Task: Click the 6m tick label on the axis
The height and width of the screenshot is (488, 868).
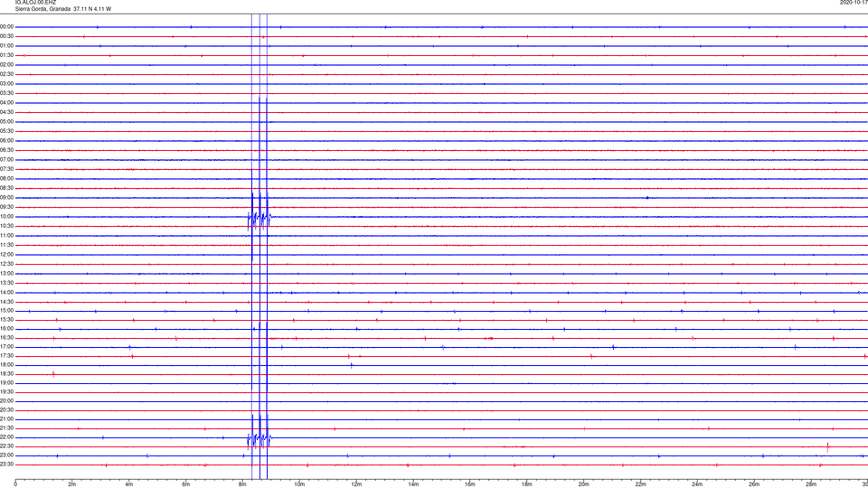Action: 185,484
